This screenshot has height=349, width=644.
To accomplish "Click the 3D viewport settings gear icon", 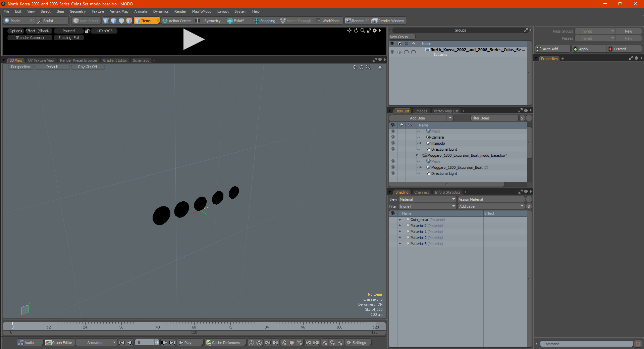I will pyautogui.click(x=380, y=67).
